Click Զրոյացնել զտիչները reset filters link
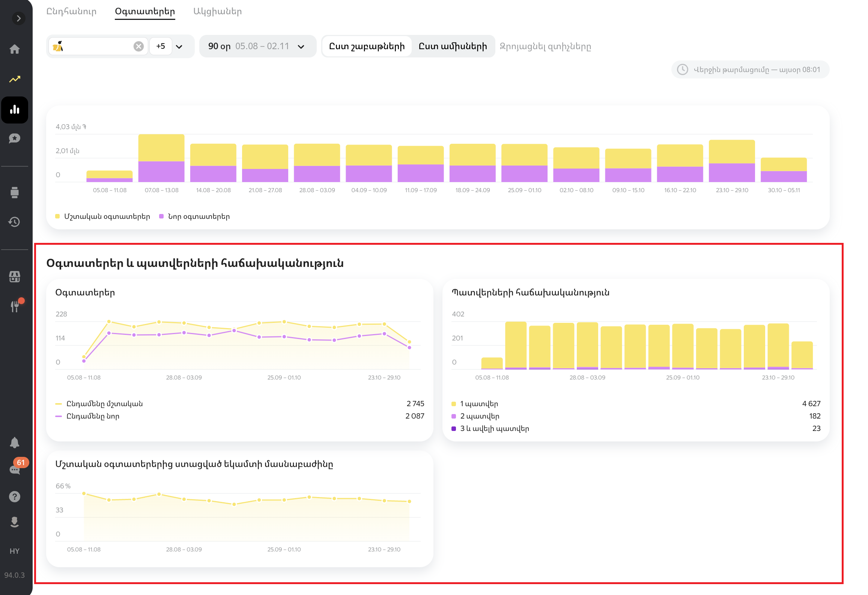Screen dimensions: 868x595 click(545, 47)
